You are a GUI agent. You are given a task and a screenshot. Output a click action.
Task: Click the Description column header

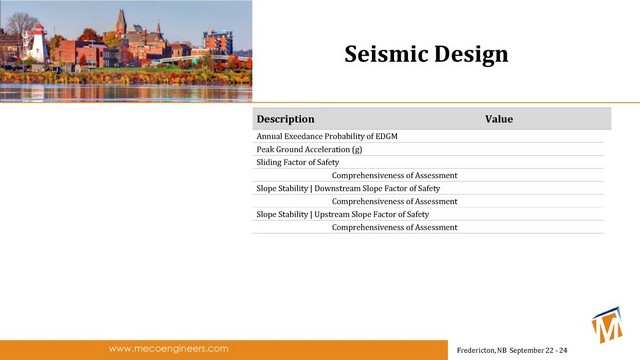[285, 119]
